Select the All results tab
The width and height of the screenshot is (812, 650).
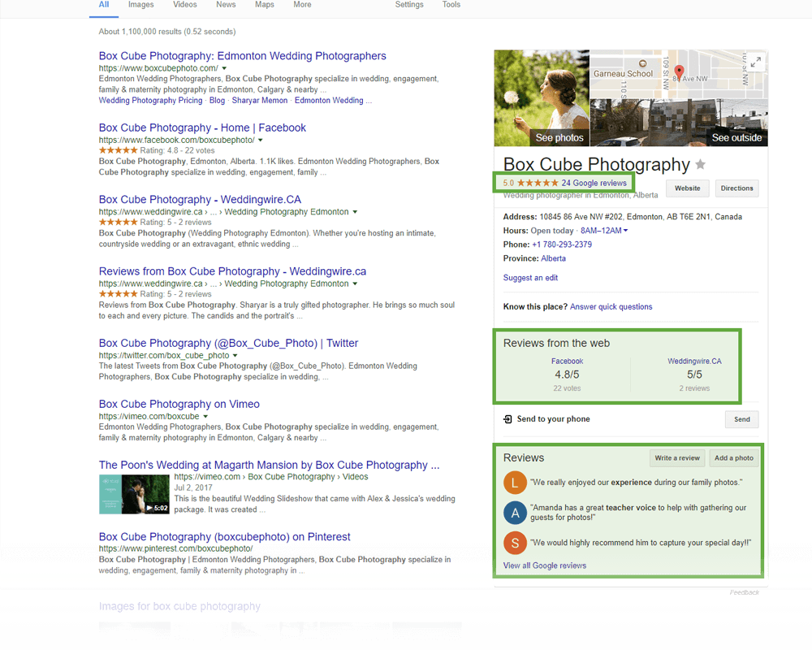click(104, 5)
